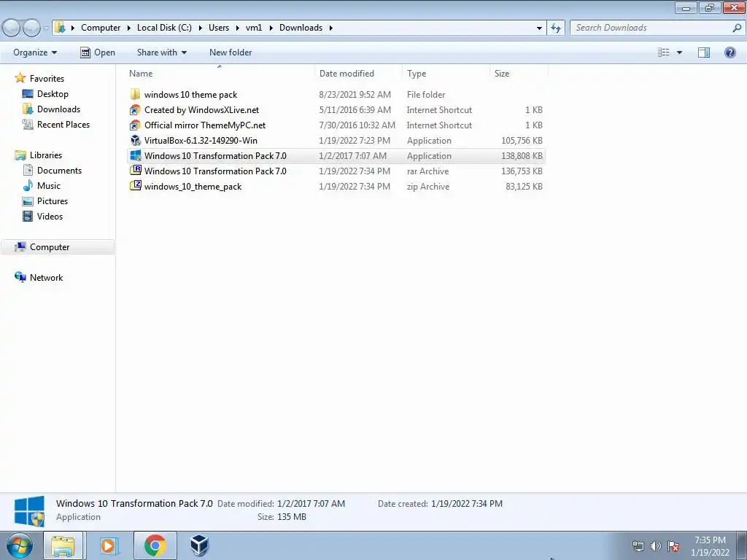Click the refresh button beside address bar
This screenshot has height=560, width=747.
pos(556,28)
